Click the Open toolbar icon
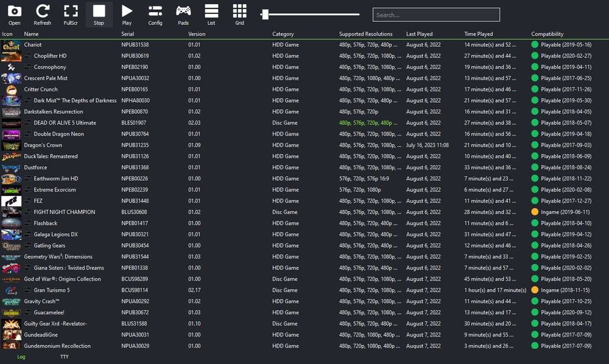The width and height of the screenshot is (609, 364). tap(15, 15)
